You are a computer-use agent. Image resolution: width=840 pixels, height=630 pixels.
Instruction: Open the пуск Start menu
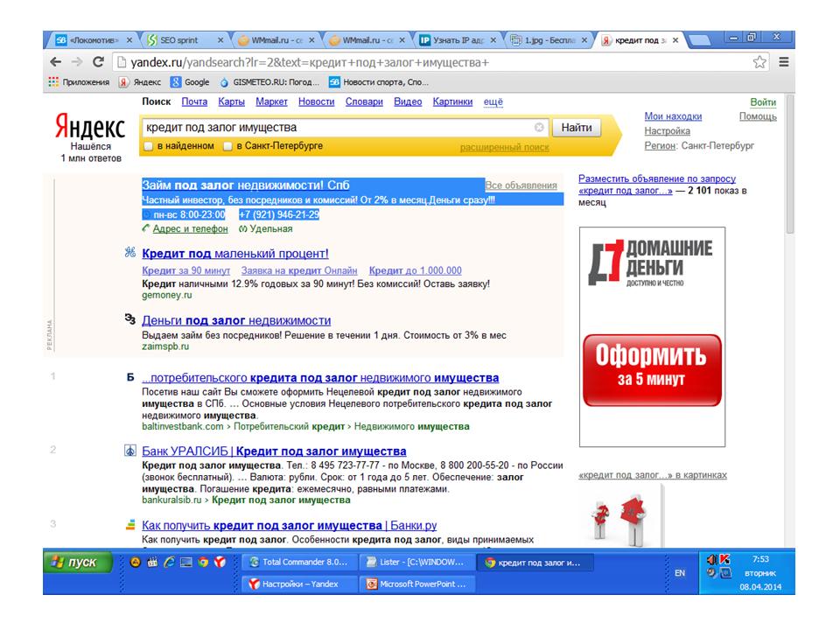[78, 562]
